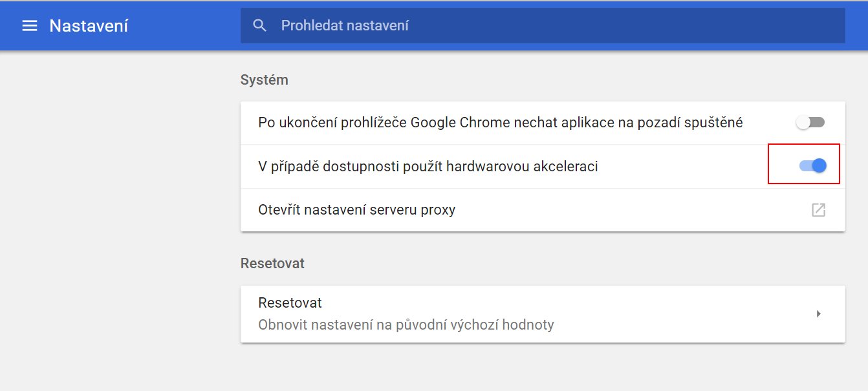
Task: Click the blue knob of hardwarovou akceleraci switch
Action: pos(819,166)
